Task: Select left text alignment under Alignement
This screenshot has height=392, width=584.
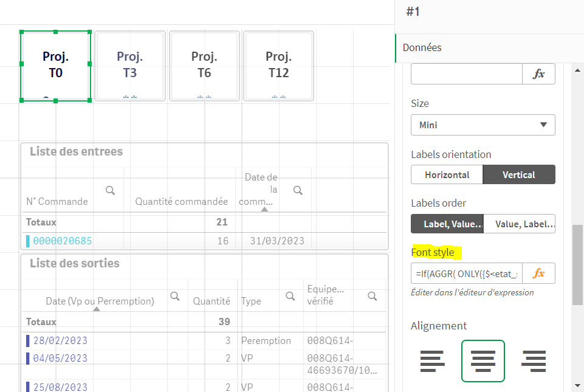Action: click(431, 360)
